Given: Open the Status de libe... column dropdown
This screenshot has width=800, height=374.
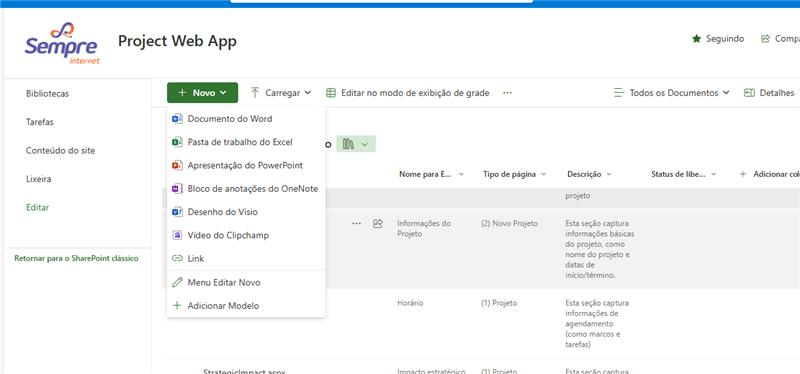Looking at the screenshot, I should (x=713, y=174).
